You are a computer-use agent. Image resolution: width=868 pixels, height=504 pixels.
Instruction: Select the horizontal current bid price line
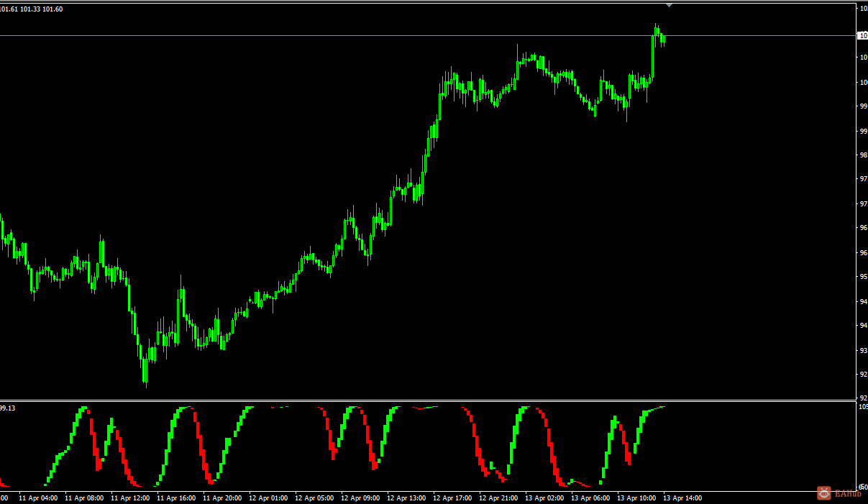point(429,35)
